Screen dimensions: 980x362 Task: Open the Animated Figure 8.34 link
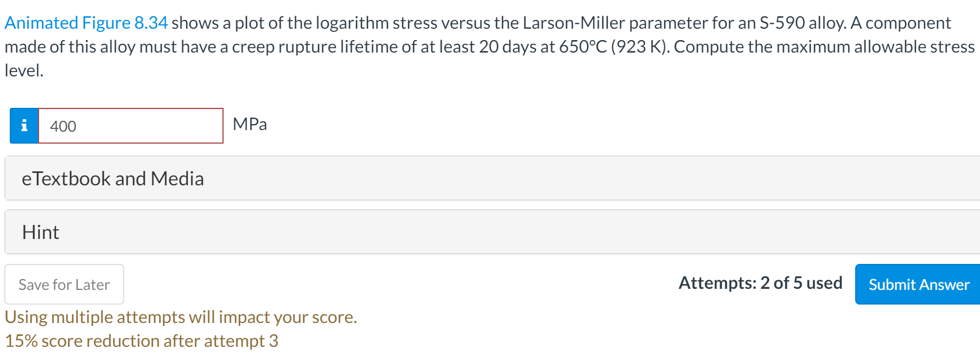(86, 23)
